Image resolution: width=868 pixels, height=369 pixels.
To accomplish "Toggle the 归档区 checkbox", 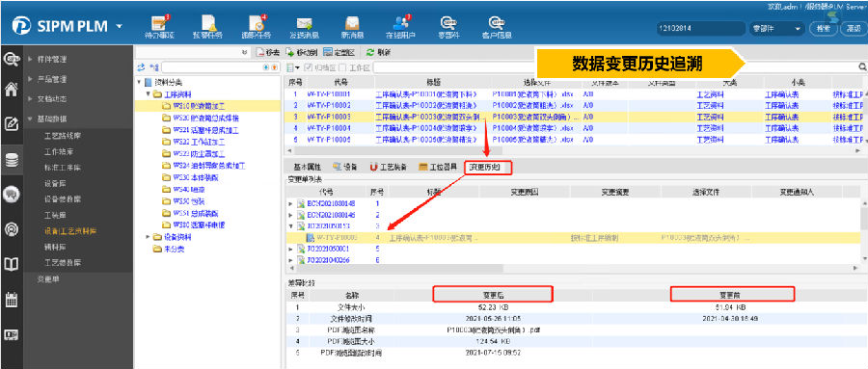I will coord(309,67).
